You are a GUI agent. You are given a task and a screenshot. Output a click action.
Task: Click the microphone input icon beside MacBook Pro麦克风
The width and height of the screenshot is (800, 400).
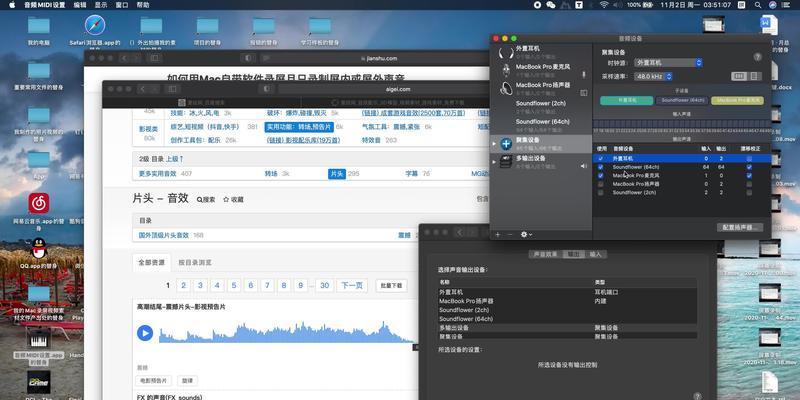pyautogui.click(x=584, y=74)
